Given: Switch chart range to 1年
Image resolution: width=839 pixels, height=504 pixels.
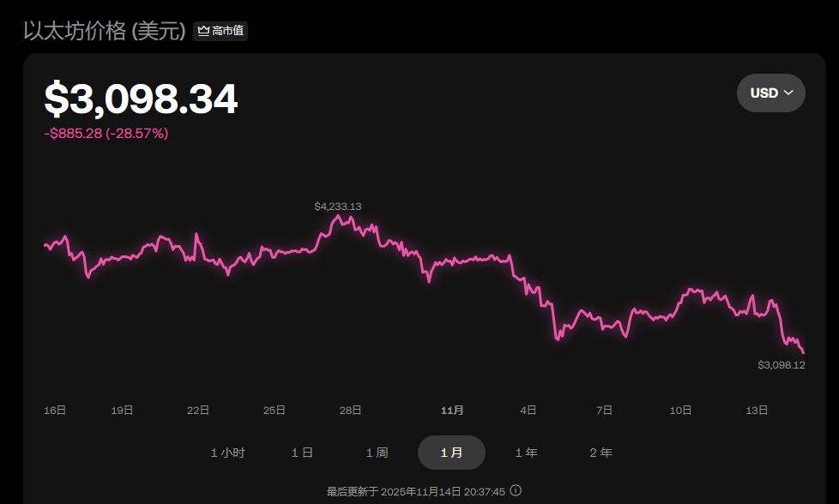Looking at the screenshot, I should [526, 453].
